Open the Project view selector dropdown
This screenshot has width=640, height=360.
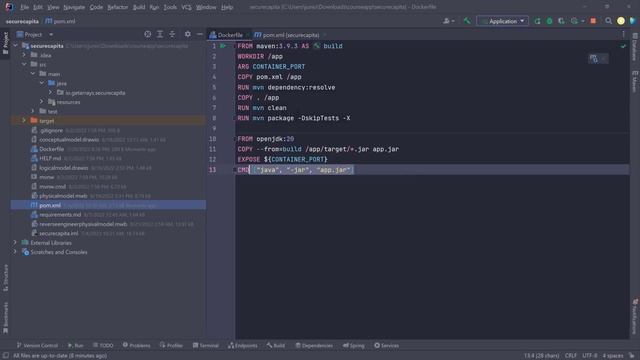click(35, 35)
